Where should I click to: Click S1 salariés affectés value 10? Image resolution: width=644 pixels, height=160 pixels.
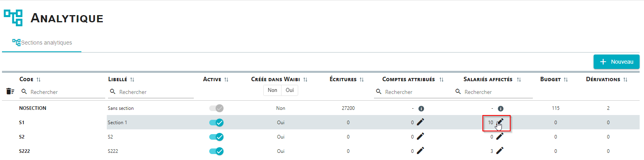[x=491, y=123]
